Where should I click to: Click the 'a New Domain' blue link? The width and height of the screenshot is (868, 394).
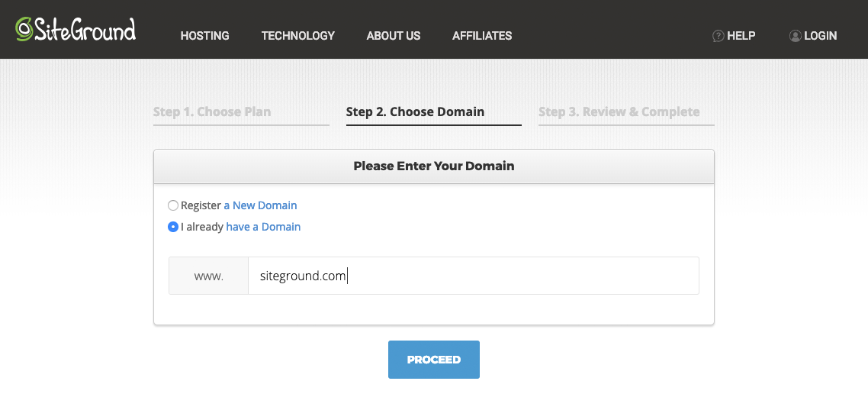point(260,205)
